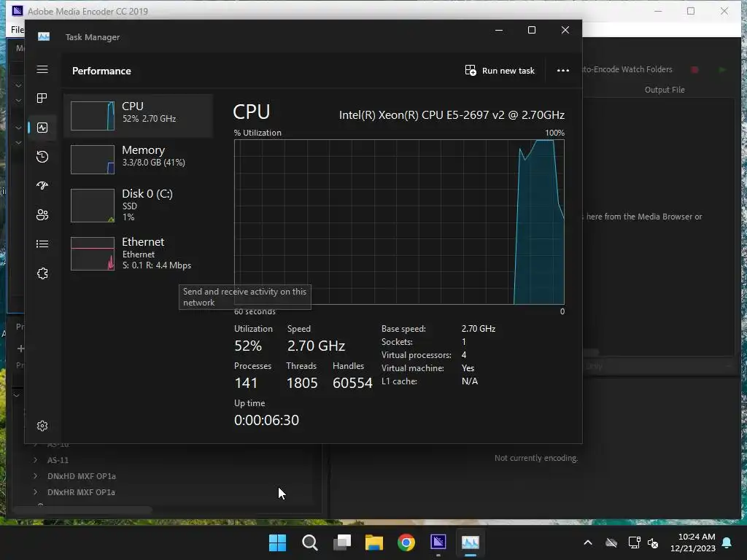
Task: Open Task Manager hamburger navigation menu
Action: pos(42,69)
